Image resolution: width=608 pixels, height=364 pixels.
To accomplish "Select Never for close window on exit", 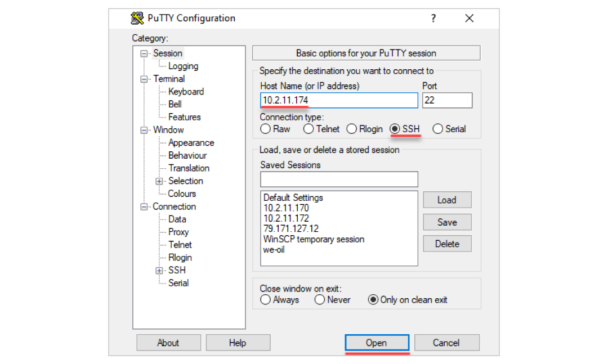I will tap(320, 300).
